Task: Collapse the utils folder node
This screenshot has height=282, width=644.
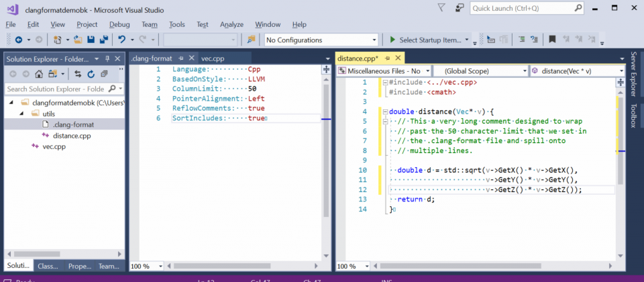Action: [22, 113]
